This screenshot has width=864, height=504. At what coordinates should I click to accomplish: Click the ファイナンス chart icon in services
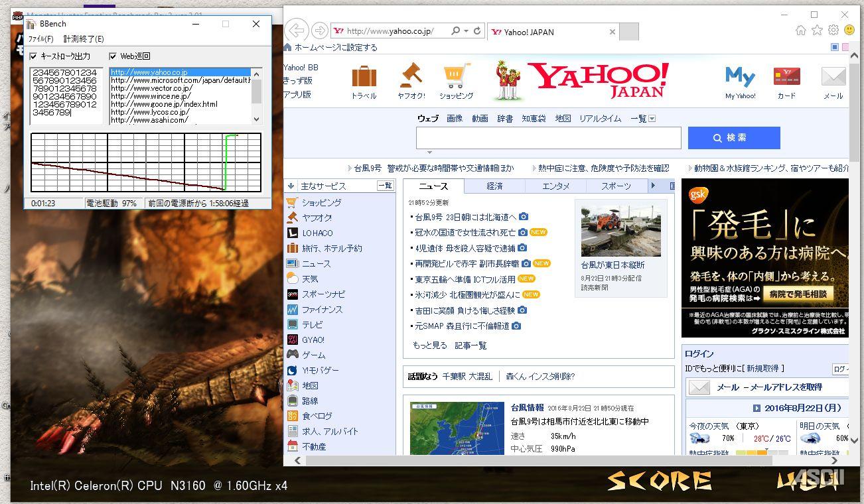pyautogui.click(x=293, y=309)
